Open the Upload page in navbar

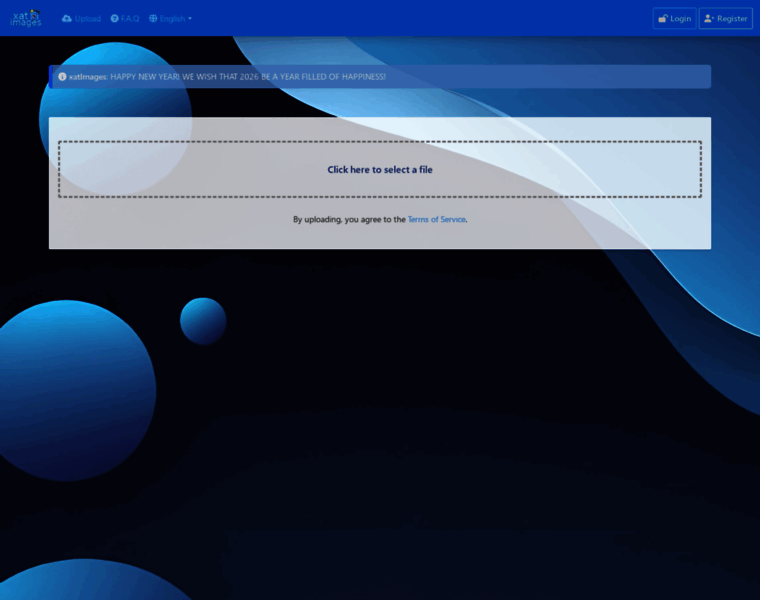click(81, 18)
